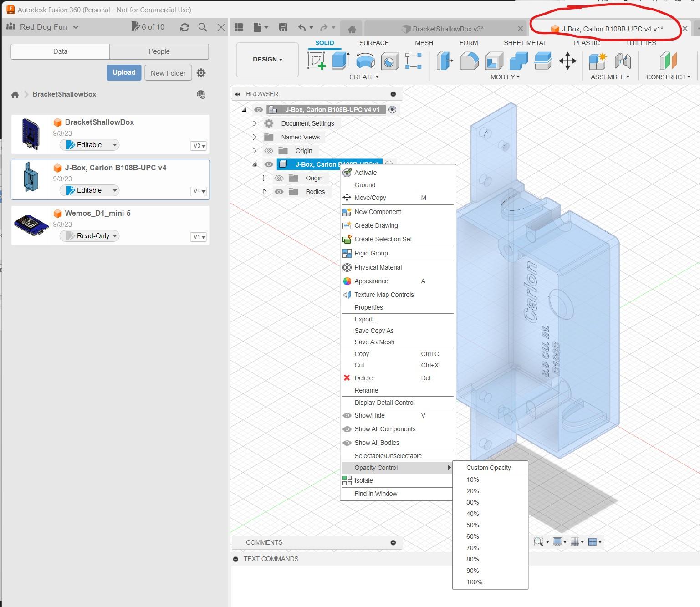
Task: Open the BracketShallowBox thumbnail
Action: (x=31, y=134)
